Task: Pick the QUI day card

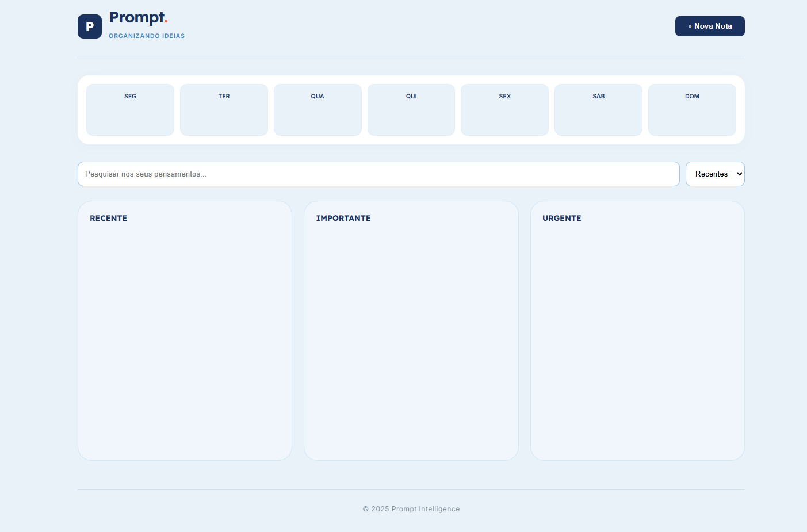Action: [x=411, y=110]
